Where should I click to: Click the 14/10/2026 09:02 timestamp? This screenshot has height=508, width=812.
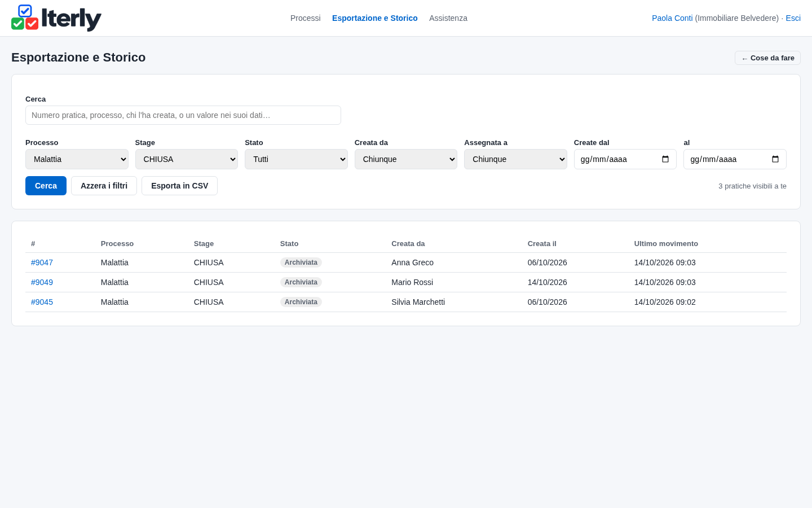click(665, 302)
